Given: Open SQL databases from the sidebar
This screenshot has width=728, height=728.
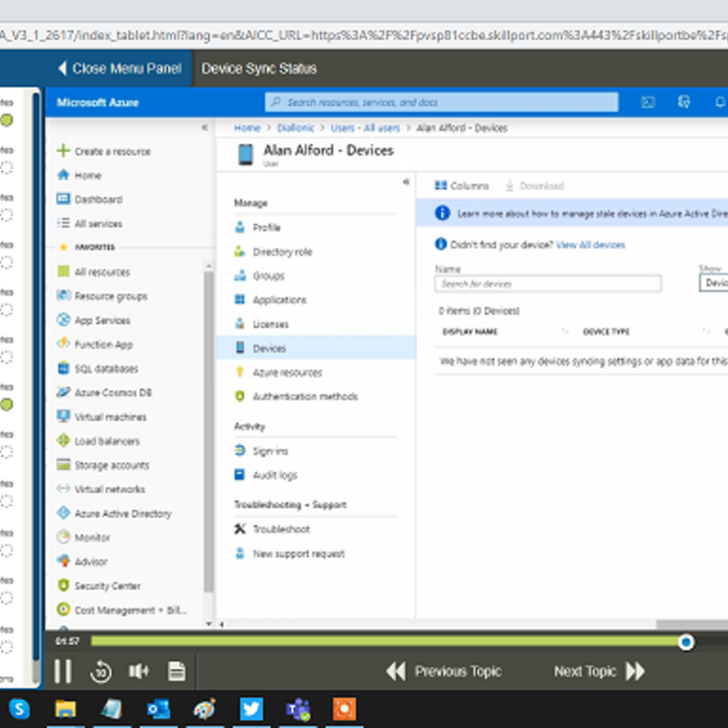Looking at the screenshot, I should [97, 369].
